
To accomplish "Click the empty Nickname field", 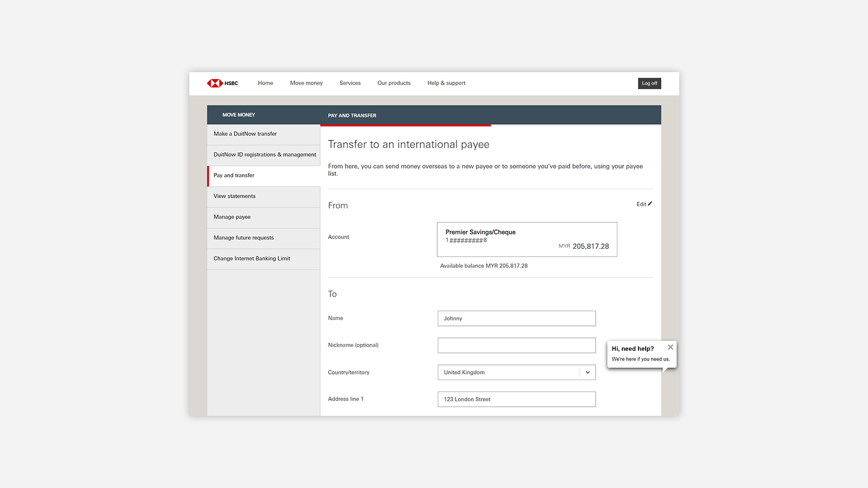I will [x=516, y=345].
